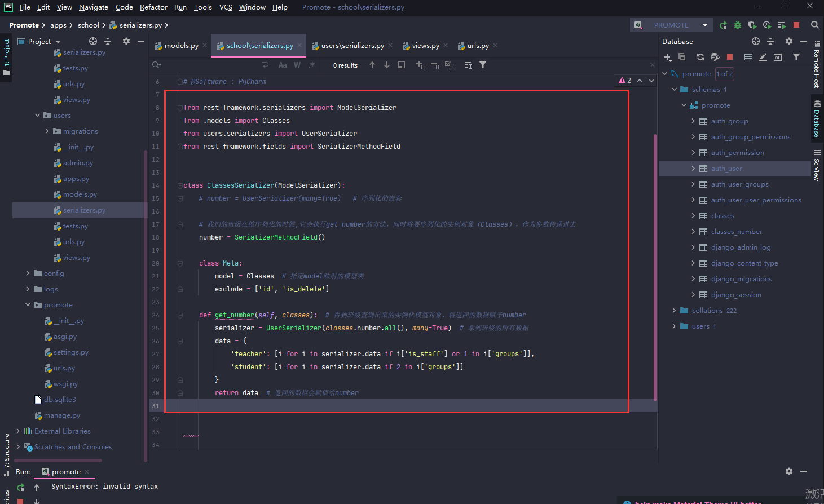This screenshot has height=504, width=824.
Task: Open Project view selector dropdown
Action: 39,41
